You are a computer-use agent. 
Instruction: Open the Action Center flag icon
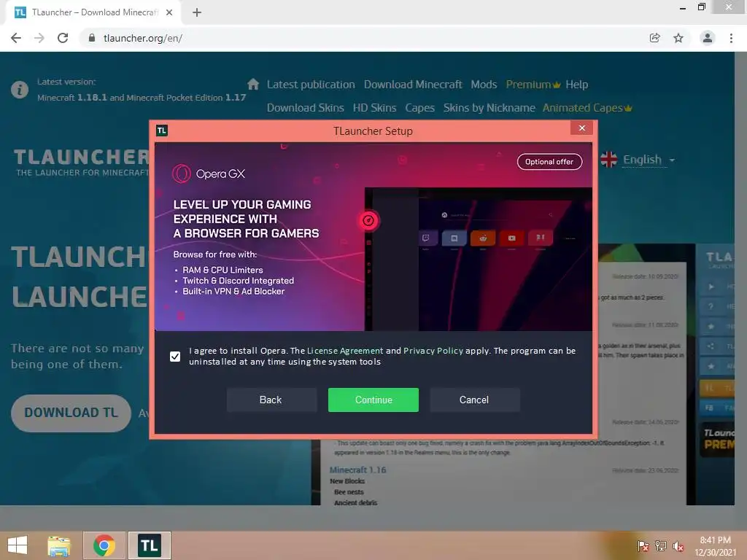(643, 546)
